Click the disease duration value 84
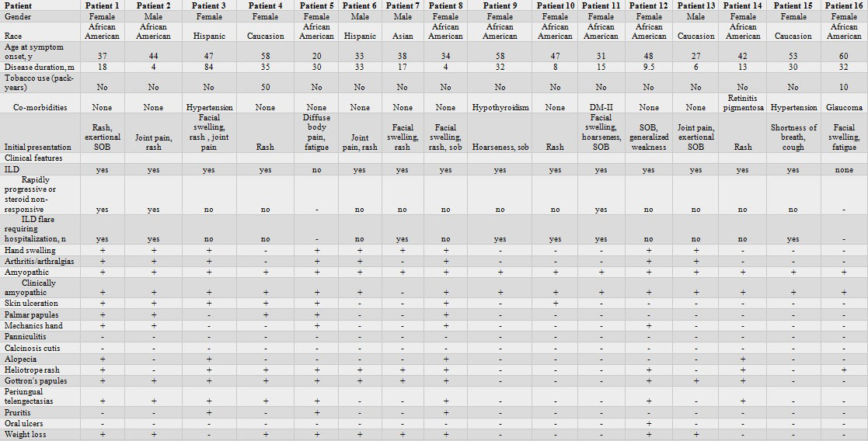The height and width of the screenshot is (441, 868). coord(209,67)
